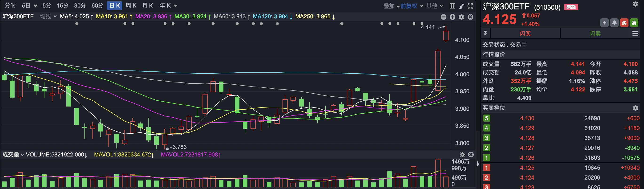644x189 pixels.
Task: Click the green 卖 sell button
Action: [634, 23]
